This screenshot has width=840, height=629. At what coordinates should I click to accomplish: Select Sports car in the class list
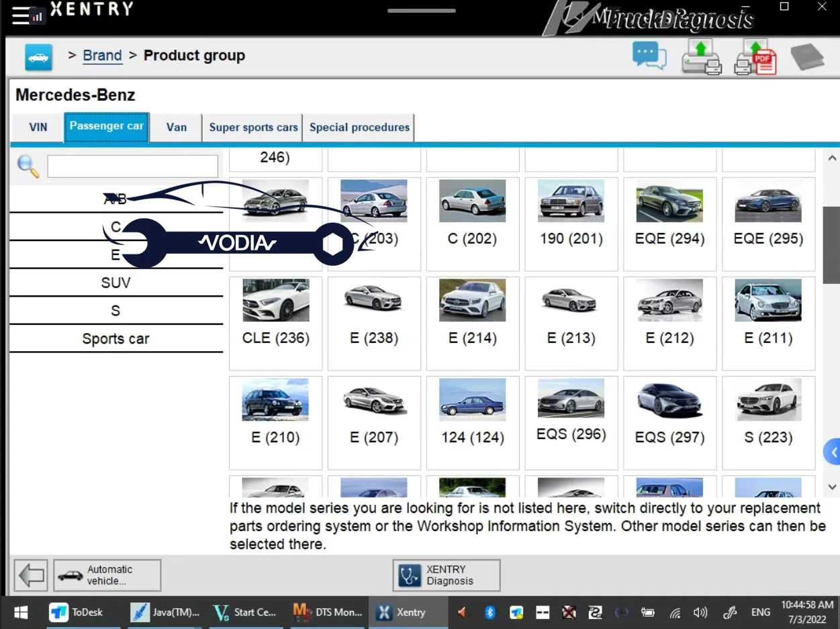(115, 339)
